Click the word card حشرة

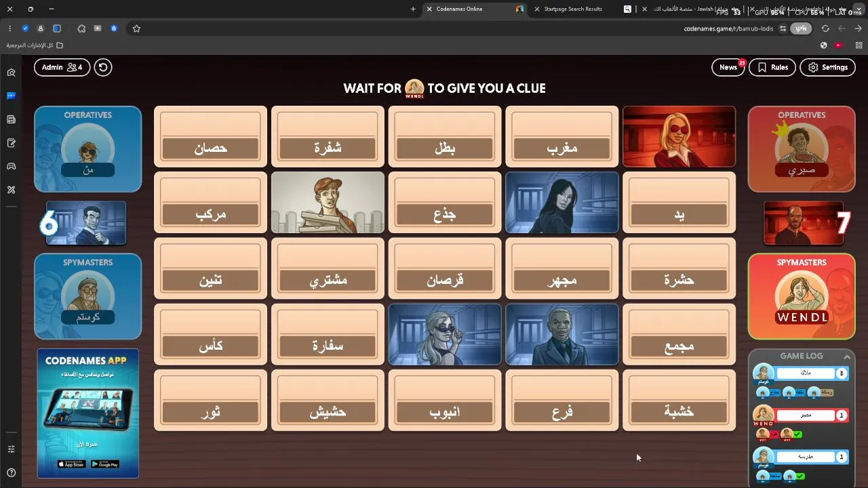679,268
